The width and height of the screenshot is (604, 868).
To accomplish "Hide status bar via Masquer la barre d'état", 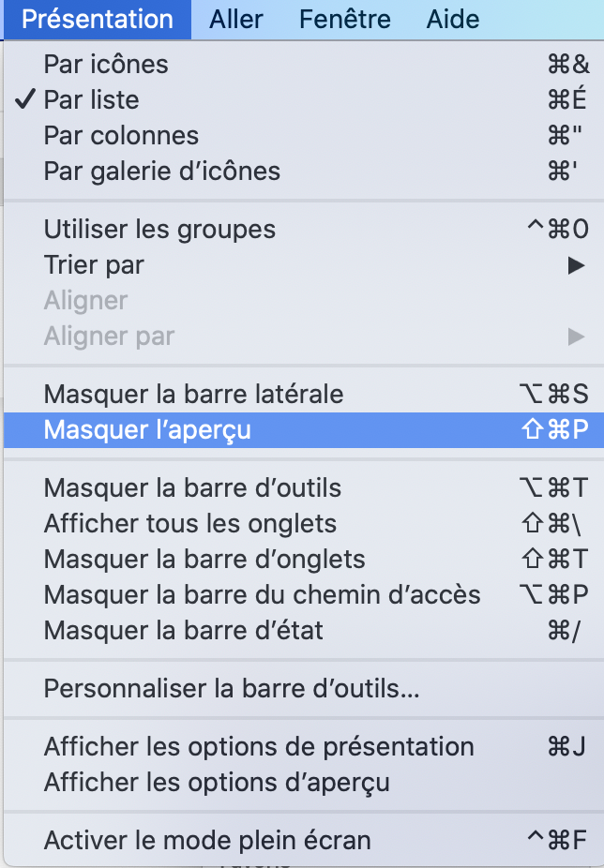I will click(x=183, y=630).
